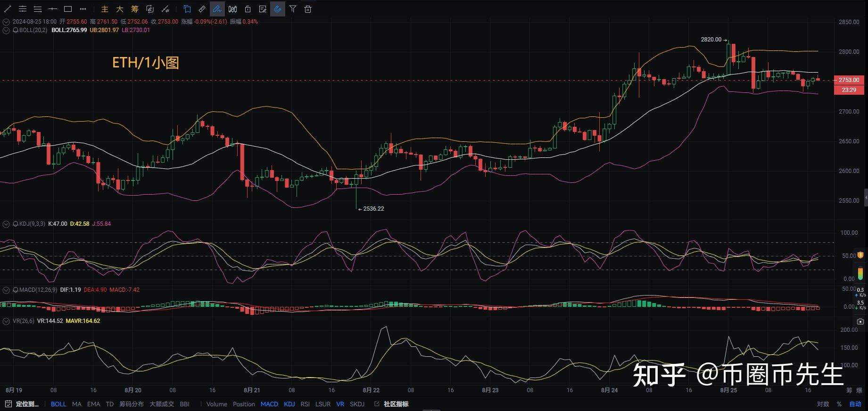Collapse the candle info header chevron
Screen dimensions: 868x411
coord(6,22)
